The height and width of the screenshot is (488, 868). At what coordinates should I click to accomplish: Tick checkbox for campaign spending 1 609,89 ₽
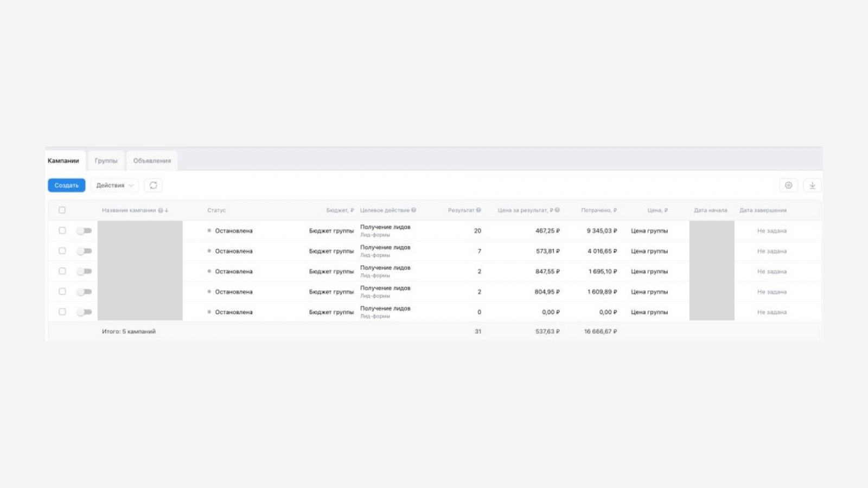coord(62,292)
